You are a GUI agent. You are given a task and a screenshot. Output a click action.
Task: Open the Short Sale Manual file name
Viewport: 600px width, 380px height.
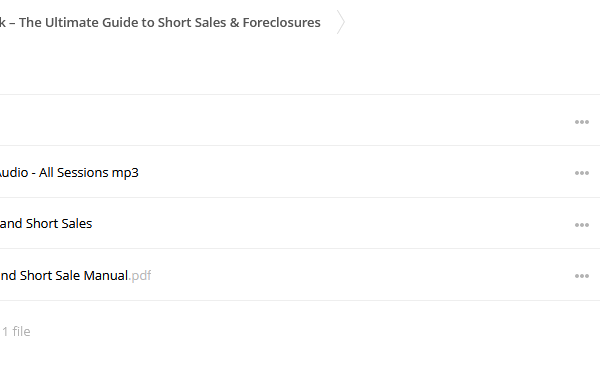pyautogui.click(x=75, y=276)
